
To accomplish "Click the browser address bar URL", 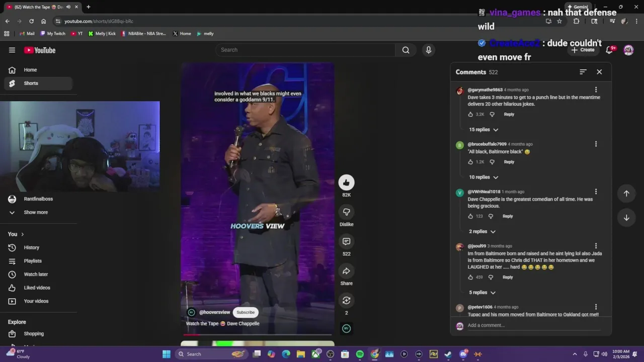I will click(x=99, y=21).
